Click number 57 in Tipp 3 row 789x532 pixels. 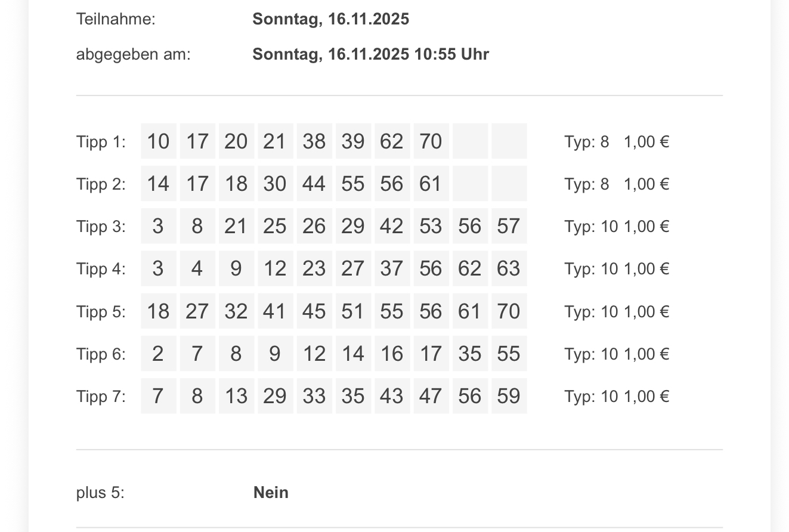[509, 226]
